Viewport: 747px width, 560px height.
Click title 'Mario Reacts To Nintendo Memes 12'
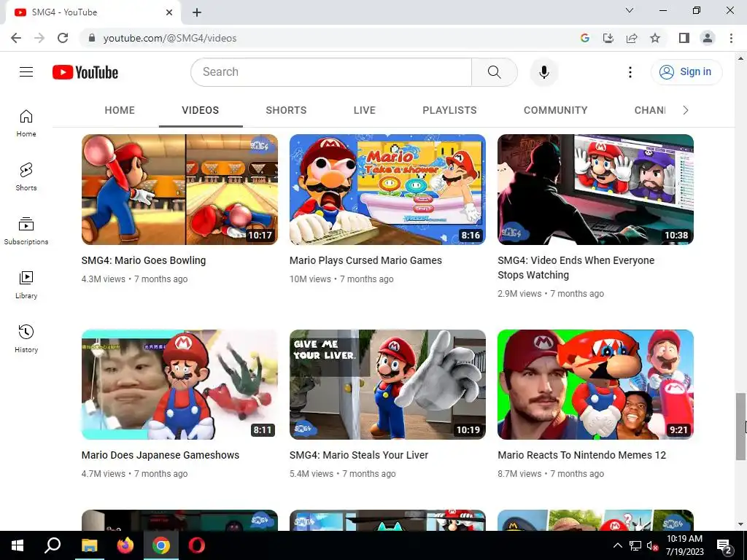(x=581, y=455)
